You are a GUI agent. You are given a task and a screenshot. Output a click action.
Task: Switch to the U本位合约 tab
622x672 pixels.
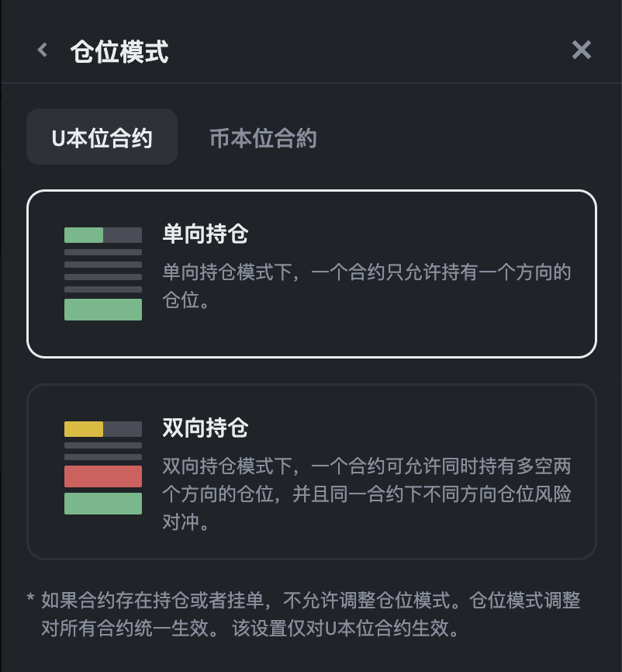(102, 139)
